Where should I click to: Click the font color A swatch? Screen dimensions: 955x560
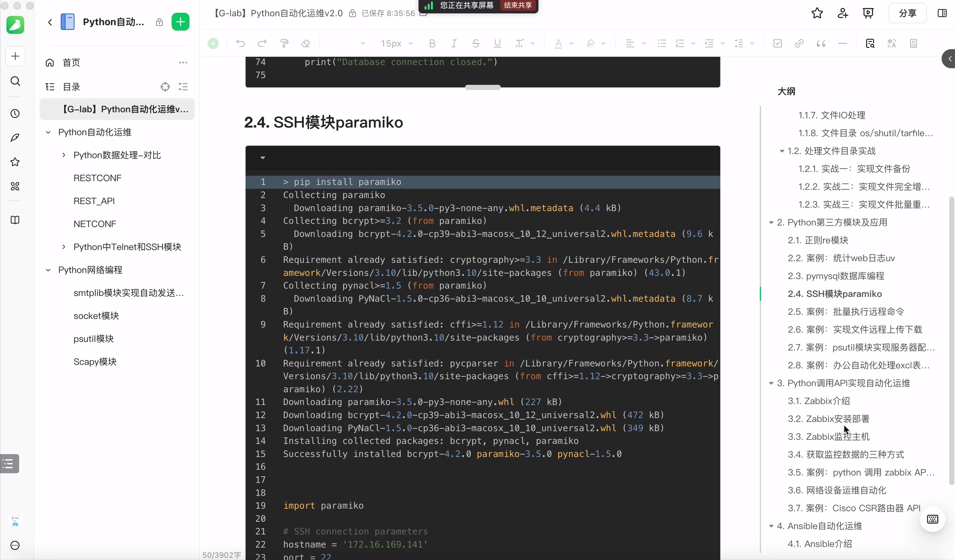(x=558, y=44)
